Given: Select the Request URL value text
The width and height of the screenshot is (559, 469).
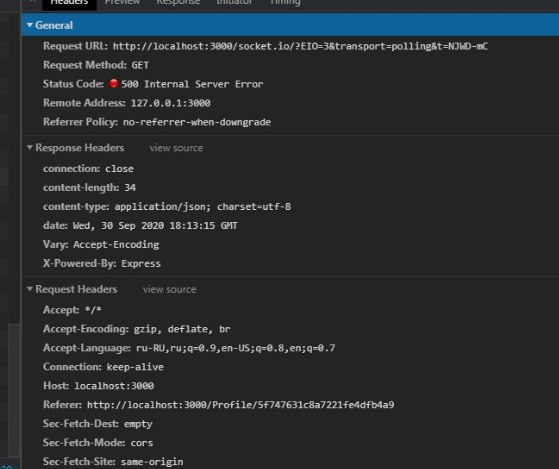Looking at the screenshot, I should 300,46.
